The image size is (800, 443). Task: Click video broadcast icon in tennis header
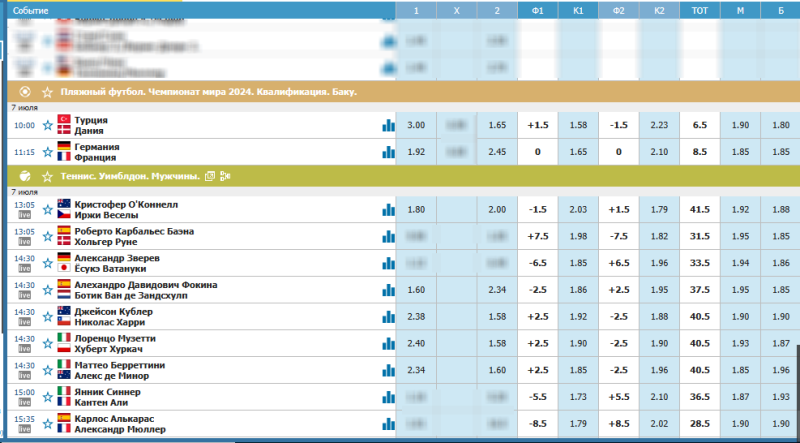(225, 176)
